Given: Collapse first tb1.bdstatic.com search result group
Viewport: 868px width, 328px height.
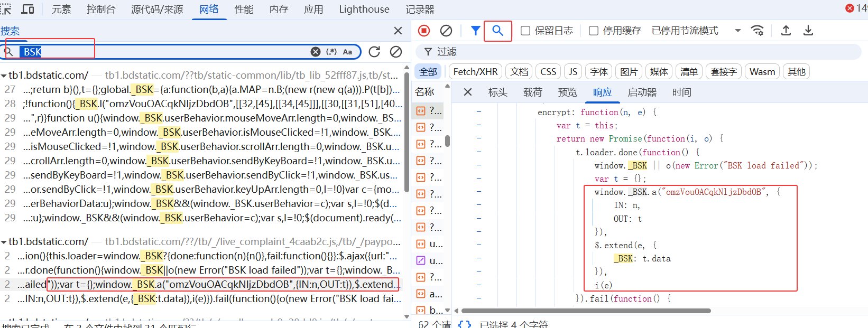Looking at the screenshot, I should pyautogui.click(x=4, y=76).
